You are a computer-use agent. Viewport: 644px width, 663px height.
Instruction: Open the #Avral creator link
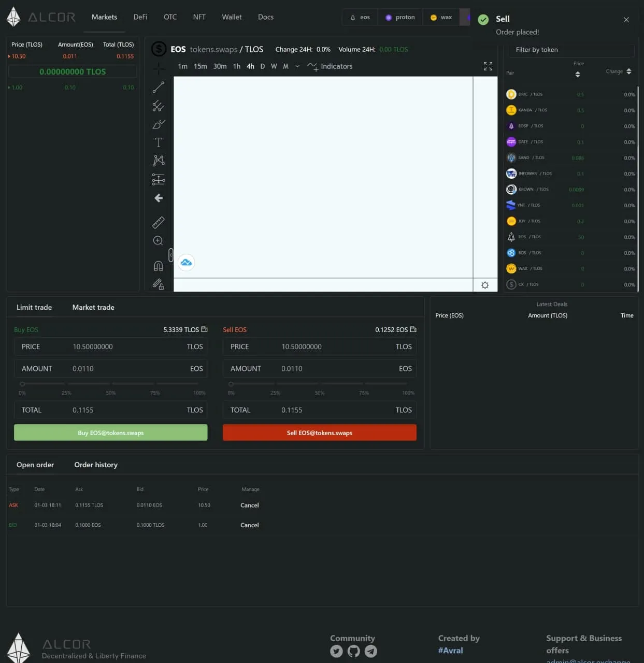451,651
